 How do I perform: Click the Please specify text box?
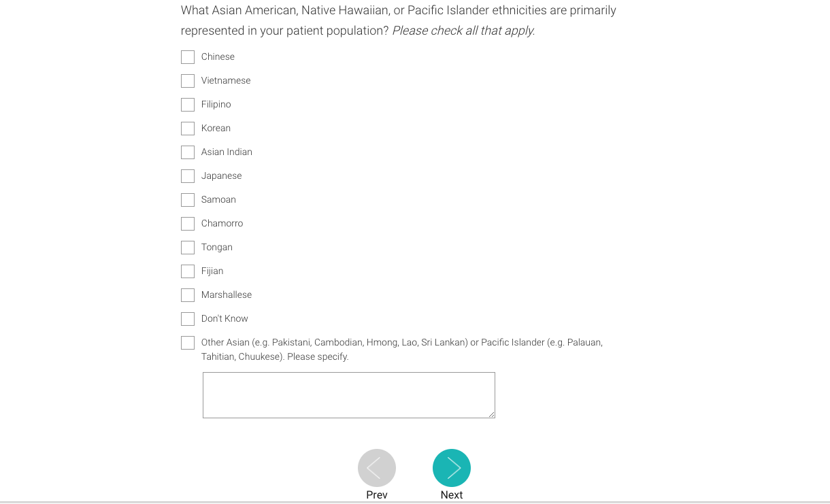pos(348,394)
